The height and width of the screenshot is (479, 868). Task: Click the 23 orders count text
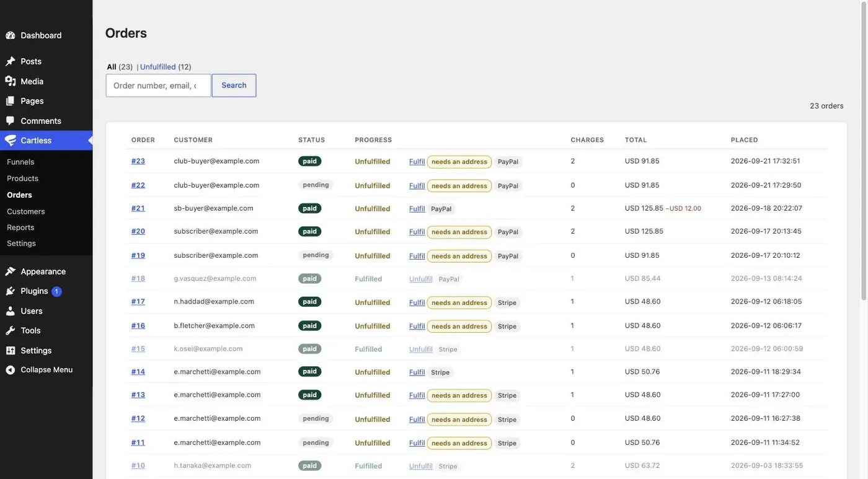click(x=826, y=106)
